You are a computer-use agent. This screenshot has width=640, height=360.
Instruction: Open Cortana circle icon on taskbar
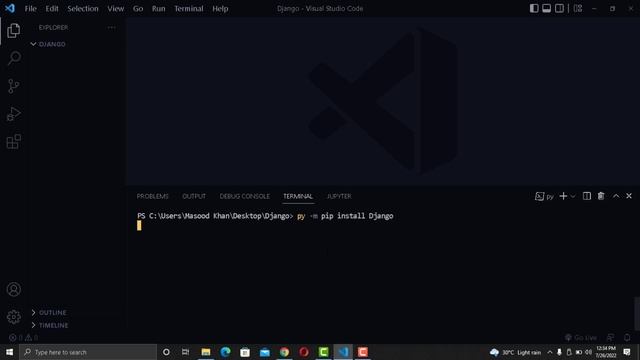point(166,352)
